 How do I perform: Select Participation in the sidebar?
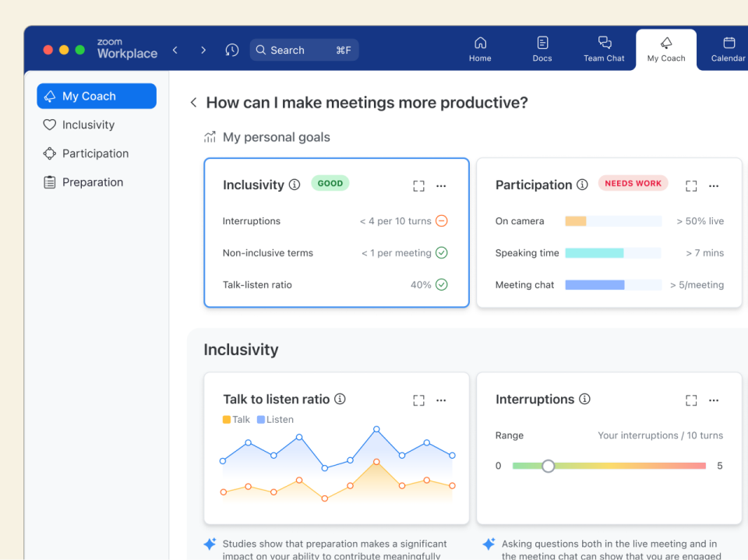point(95,153)
